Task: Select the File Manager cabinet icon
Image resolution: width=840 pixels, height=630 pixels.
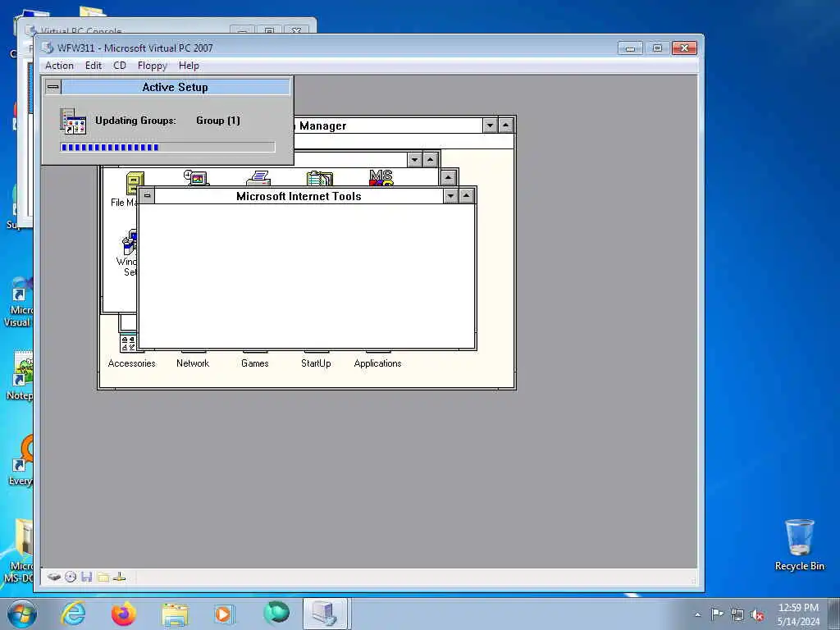Action: pyautogui.click(x=135, y=182)
